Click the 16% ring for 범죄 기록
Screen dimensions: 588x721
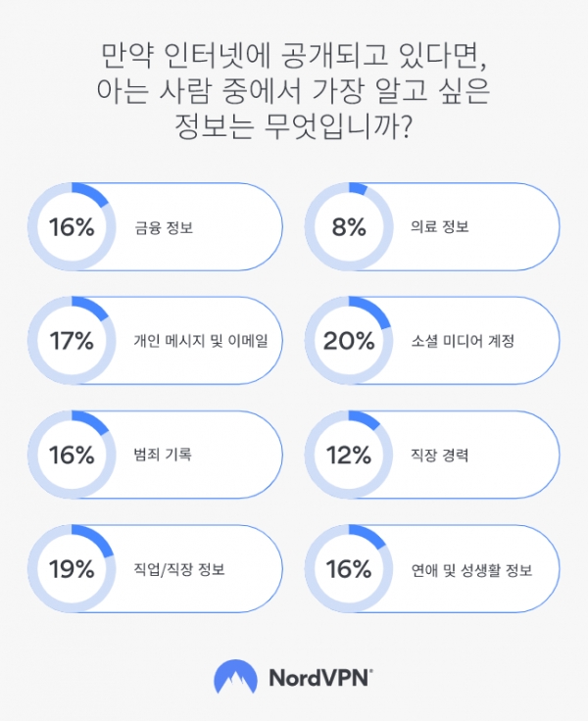tap(72, 455)
